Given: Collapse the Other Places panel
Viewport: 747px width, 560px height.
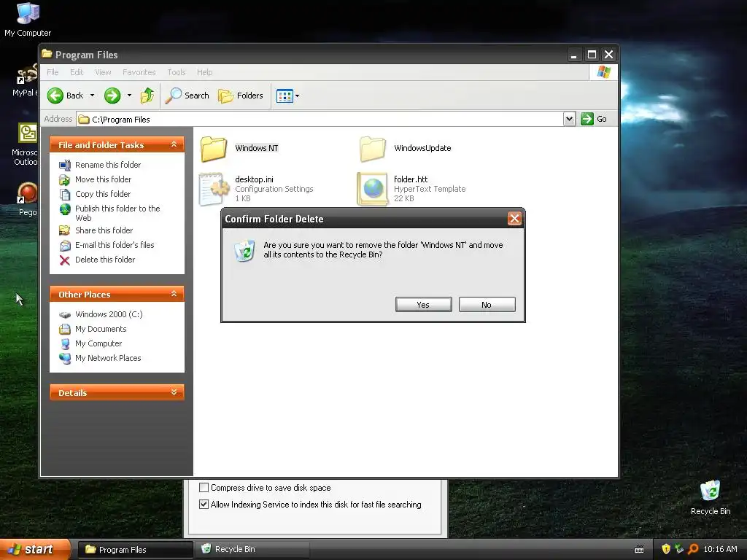Looking at the screenshot, I should (174, 294).
